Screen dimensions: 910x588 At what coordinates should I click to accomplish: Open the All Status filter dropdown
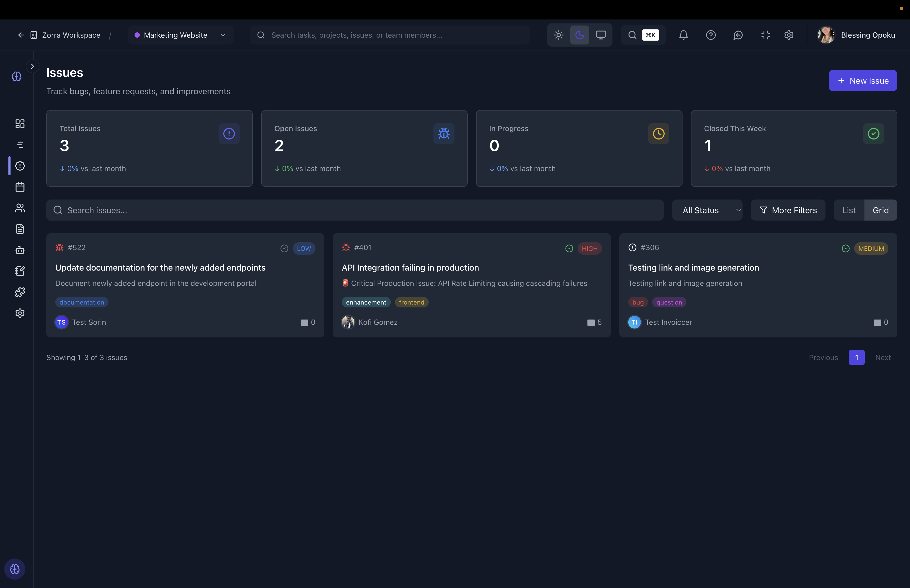coord(707,210)
